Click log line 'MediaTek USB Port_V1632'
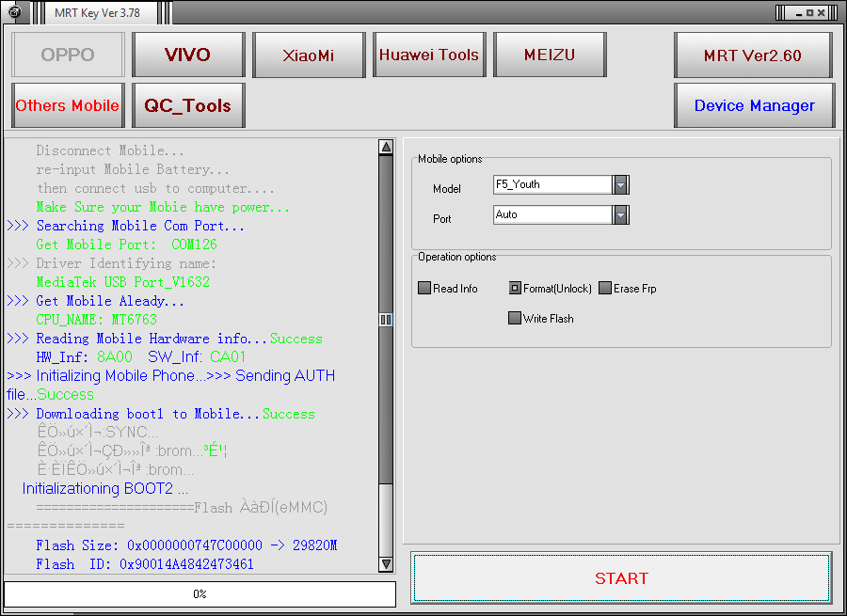Screen dimensions: 847x616 (x=122, y=282)
